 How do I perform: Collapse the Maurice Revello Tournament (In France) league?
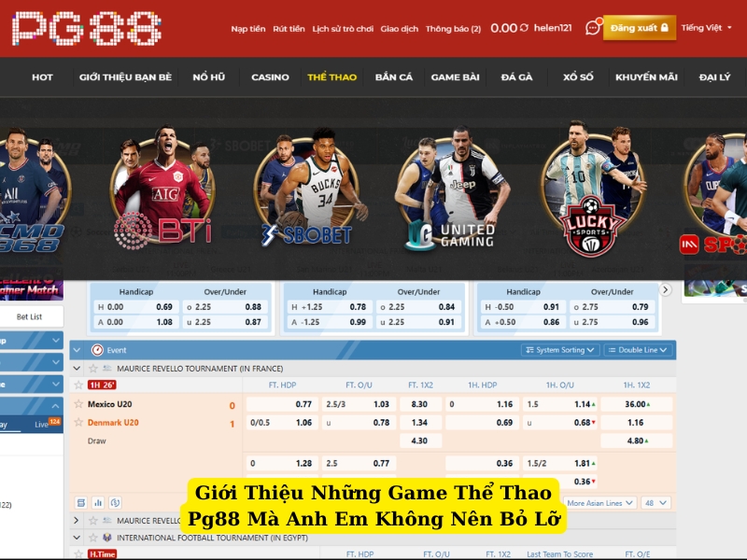[77, 368]
